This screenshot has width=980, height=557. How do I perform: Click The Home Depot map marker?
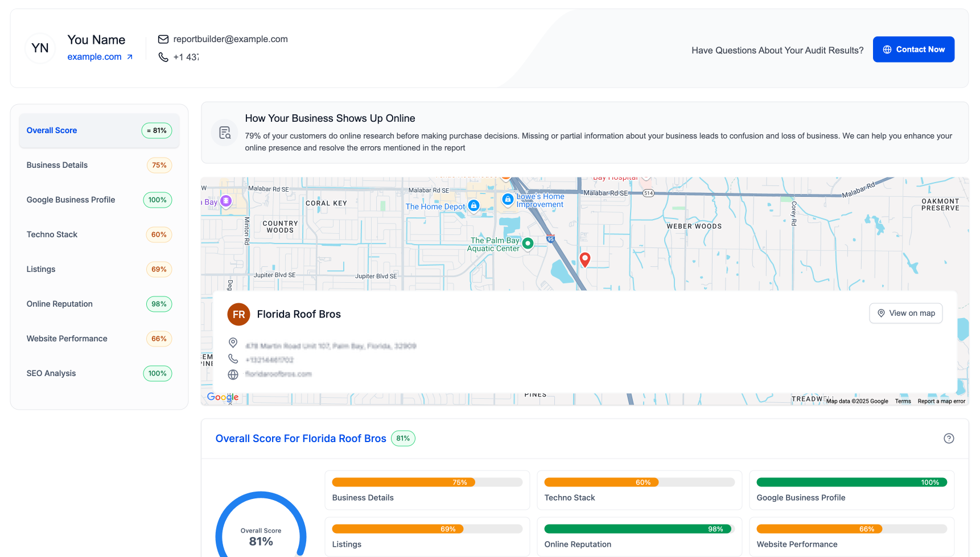[x=473, y=206]
